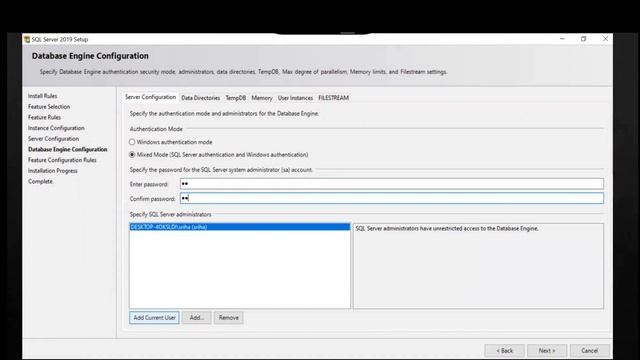This screenshot has width=640, height=360.
Task: Switch to the FILESTREAM tab
Action: coord(333,98)
